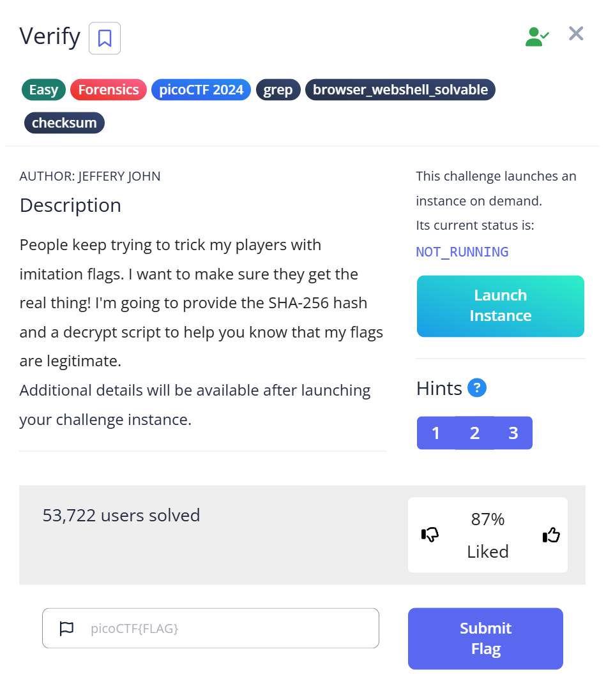Select the Forensics category tag

click(109, 90)
